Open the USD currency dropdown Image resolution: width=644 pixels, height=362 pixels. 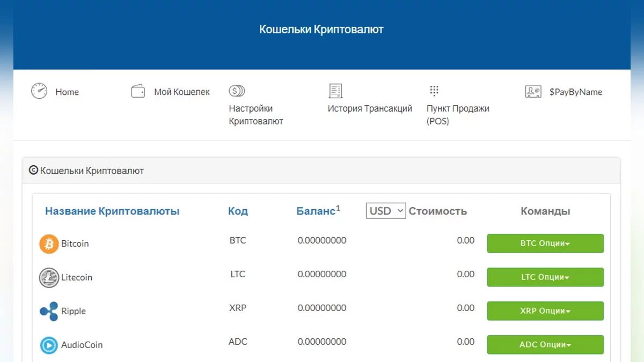(386, 211)
